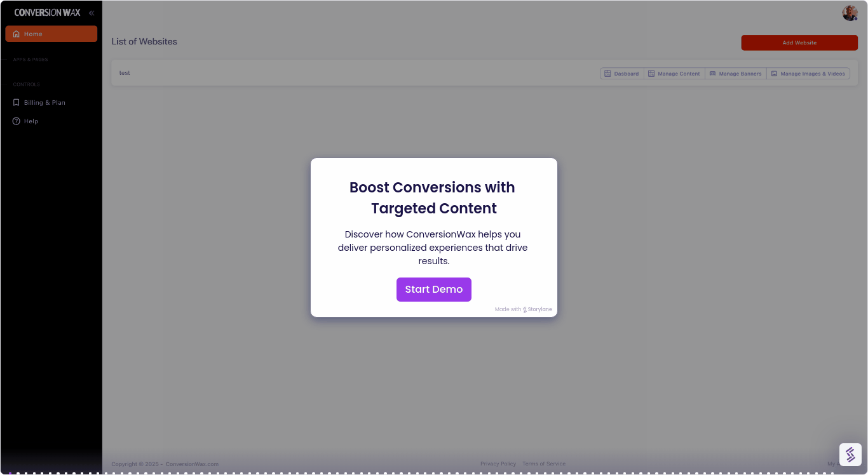This screenshot has width=868, height=475.
Task: Select the test website row name
Action: [x=125, y=73]
